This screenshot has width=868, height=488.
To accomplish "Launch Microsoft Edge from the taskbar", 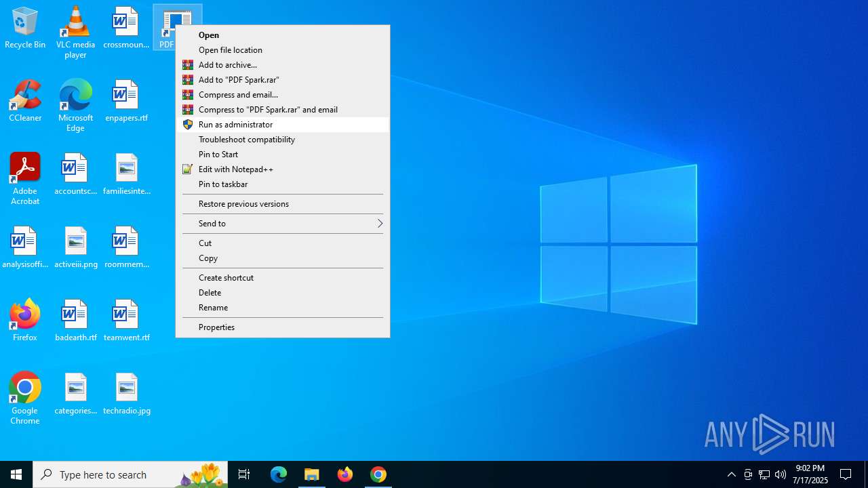I will click(279, 474).
